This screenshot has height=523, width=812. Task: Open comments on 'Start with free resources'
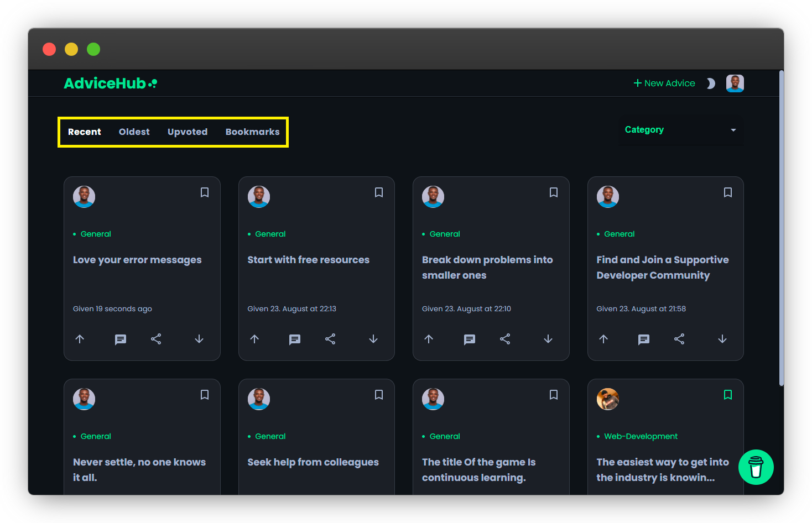295,339
